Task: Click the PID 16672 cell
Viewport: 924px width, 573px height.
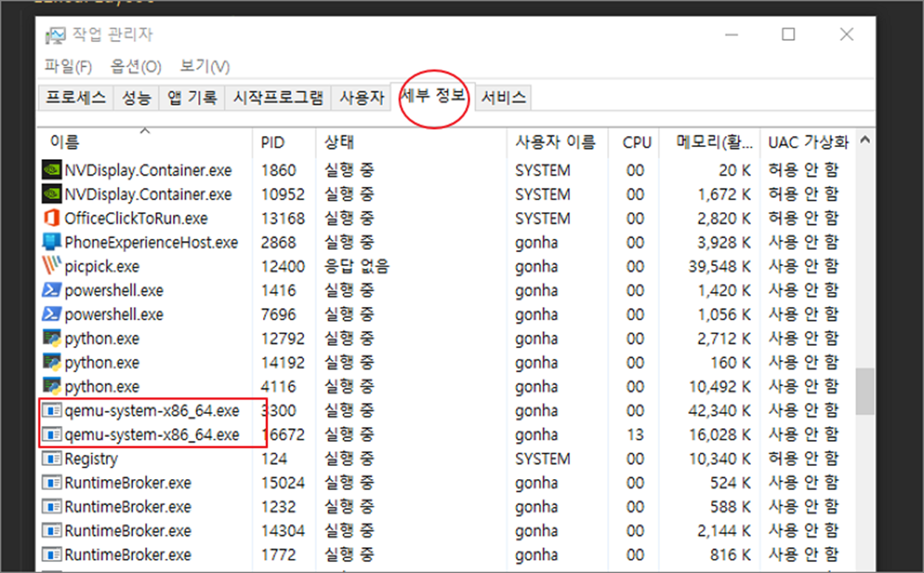Action: click(x=282, y=435)
